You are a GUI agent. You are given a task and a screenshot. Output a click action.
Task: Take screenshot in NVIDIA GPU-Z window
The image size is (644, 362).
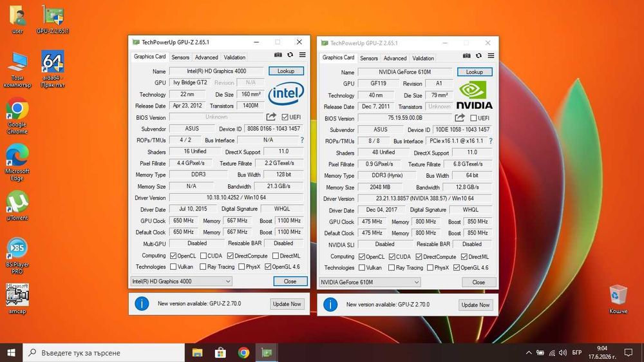pyautogui.click(x=466, y=55)
